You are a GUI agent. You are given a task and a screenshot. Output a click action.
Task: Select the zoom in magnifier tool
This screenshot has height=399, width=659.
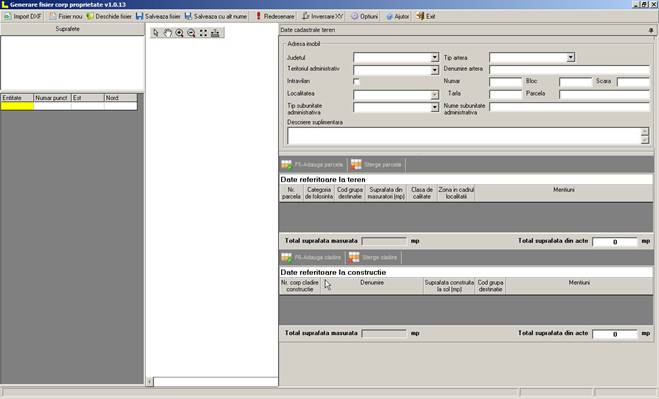[179, 33]
